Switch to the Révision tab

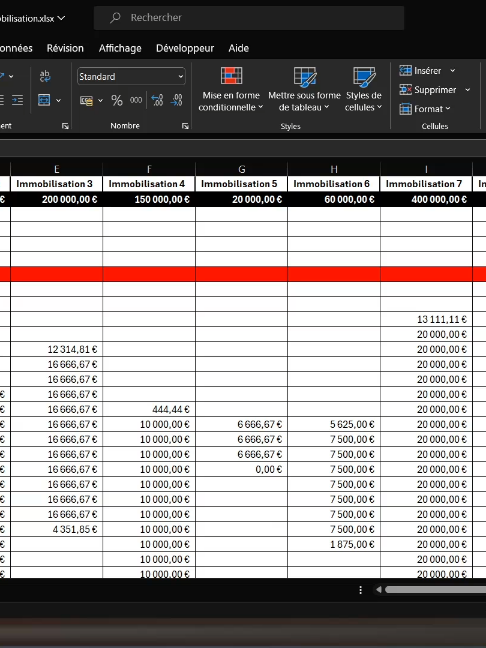(x=65, y=48)
